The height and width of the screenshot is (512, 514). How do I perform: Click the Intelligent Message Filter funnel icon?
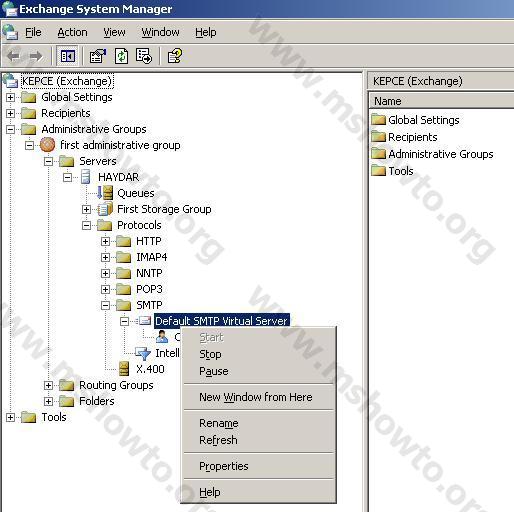(143, 353)
